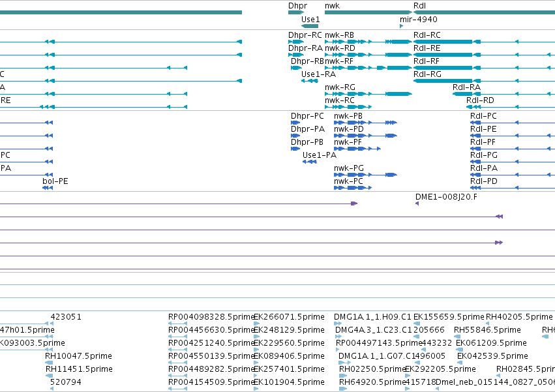The width and height of the screenshot is (555, 392).
Task: Select the Rdl gene bar
Action: (x=484, y=12)
